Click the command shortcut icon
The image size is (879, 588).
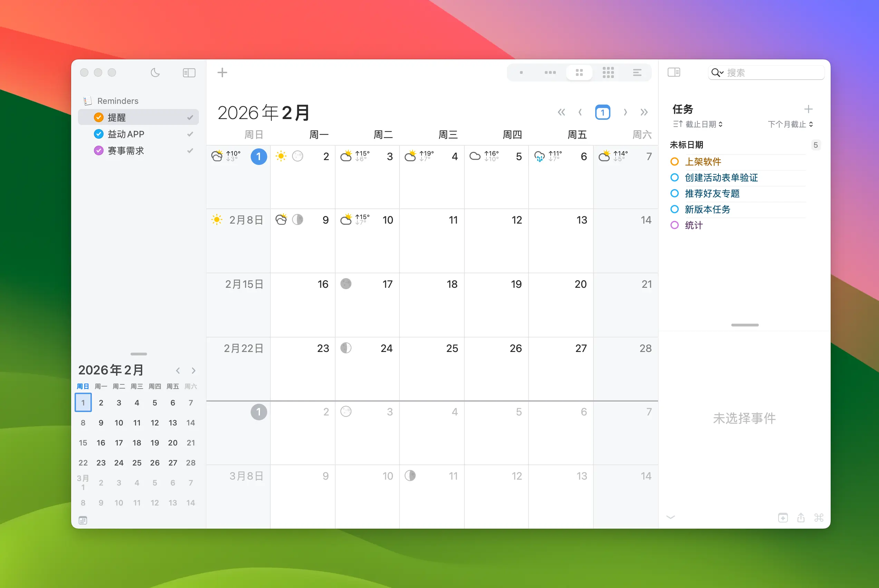(819, 518)
